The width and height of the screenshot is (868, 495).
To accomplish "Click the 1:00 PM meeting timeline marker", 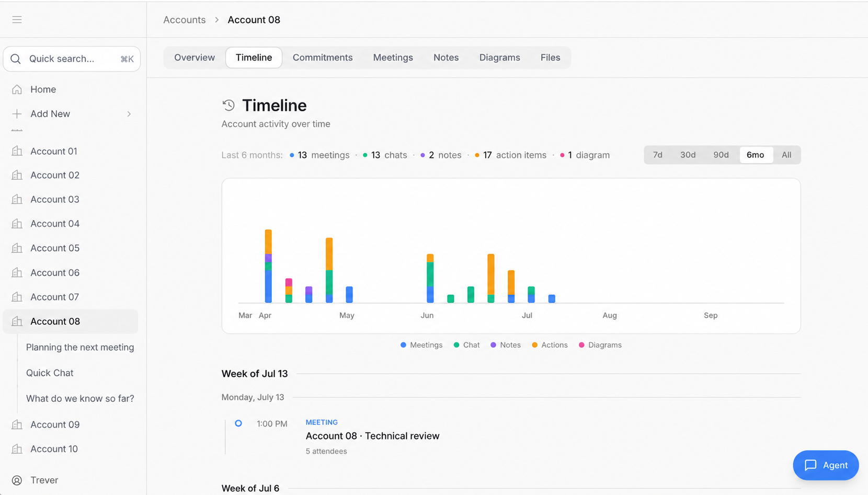I will pos(238,423).
